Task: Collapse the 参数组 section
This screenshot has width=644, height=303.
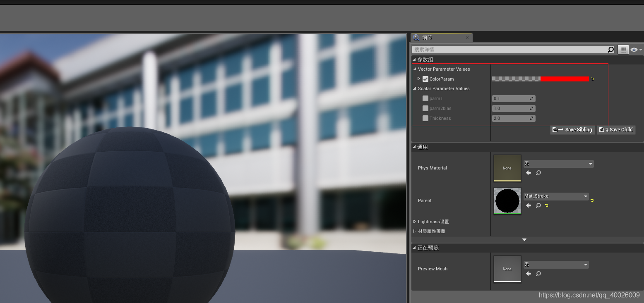Action: 414,60
